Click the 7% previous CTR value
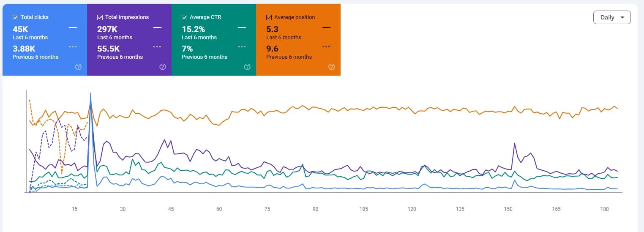The height and width of the screenshot is (232, 644). 187,49
